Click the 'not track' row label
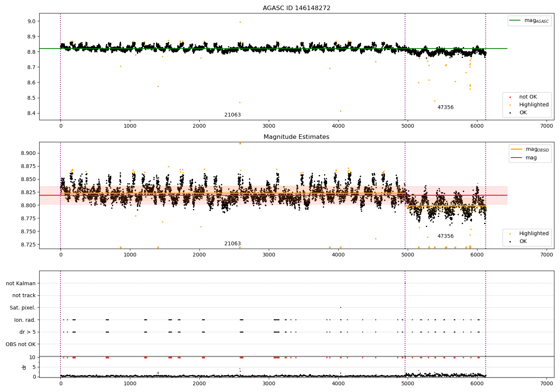This screenshot has width=560, height=392. (24, 296)
